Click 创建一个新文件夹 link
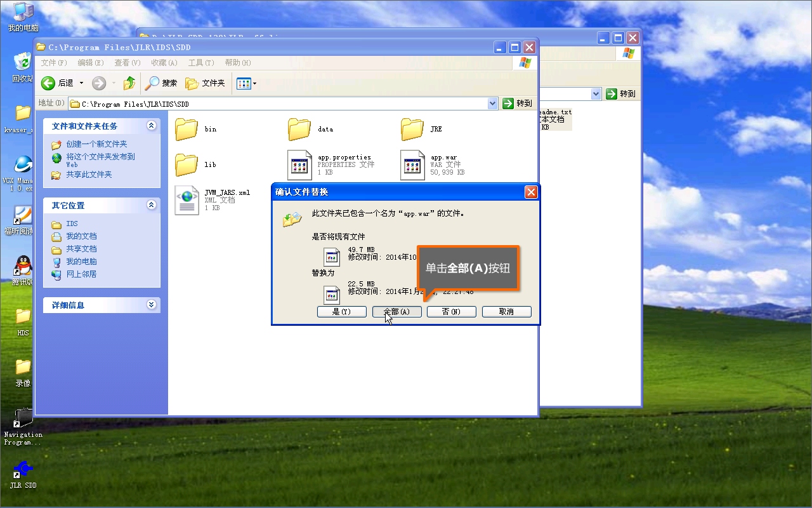The width and height of the screenshot is (812, 508). (x=96, y=144)
